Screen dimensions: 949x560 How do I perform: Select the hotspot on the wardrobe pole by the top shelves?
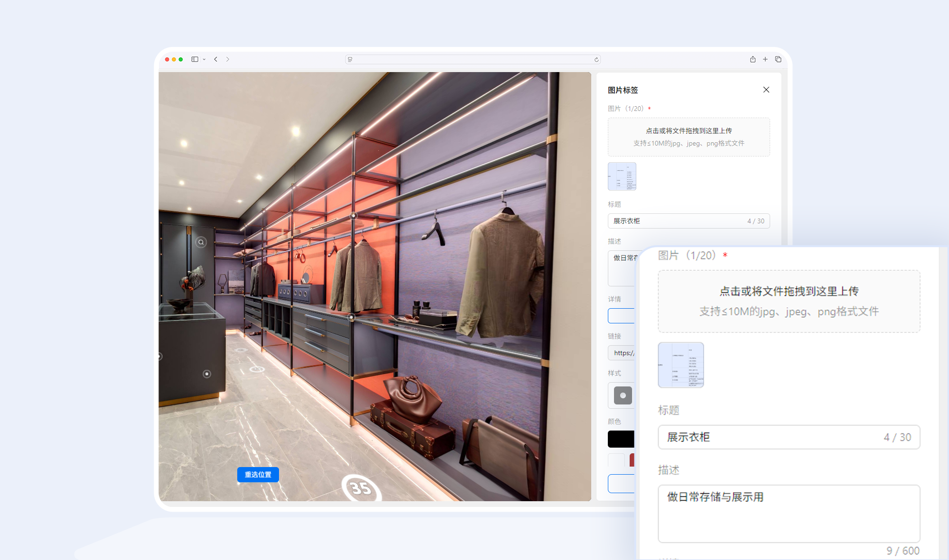[x=353, y=216]
